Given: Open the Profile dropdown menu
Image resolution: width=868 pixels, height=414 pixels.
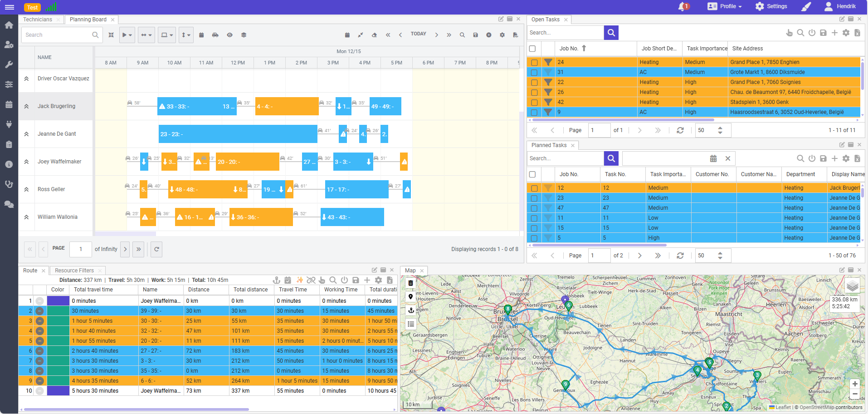Looking at the screenshot, I should pos(725,6).
